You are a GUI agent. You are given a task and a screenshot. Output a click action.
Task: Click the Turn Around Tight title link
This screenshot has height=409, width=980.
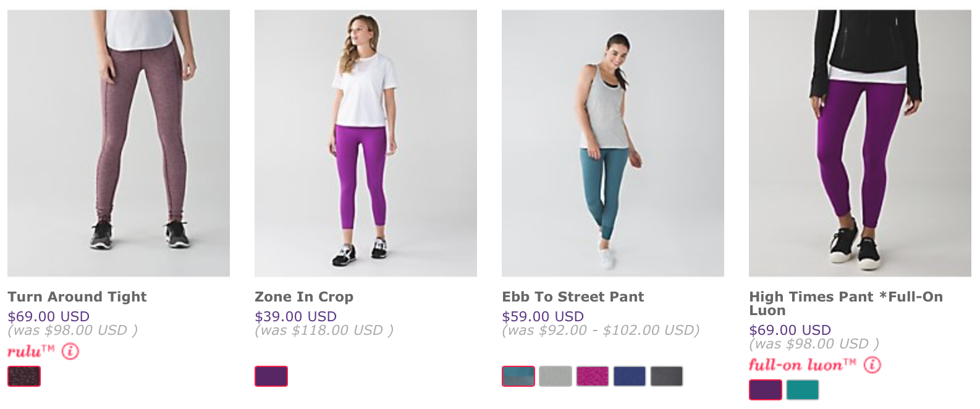[x=77, y=297]
